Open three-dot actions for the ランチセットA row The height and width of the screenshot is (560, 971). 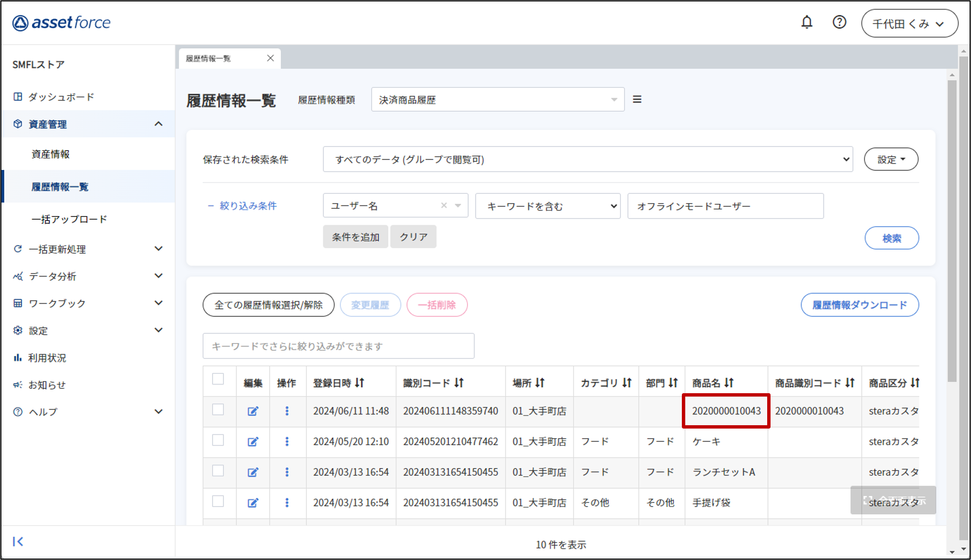[x=287, y=472]
